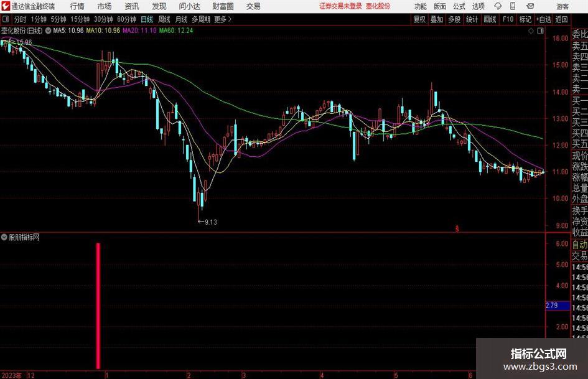This screenshot has width=588, height=379.
Task: Switch to 分时 chart period
Action: (20, 19)
